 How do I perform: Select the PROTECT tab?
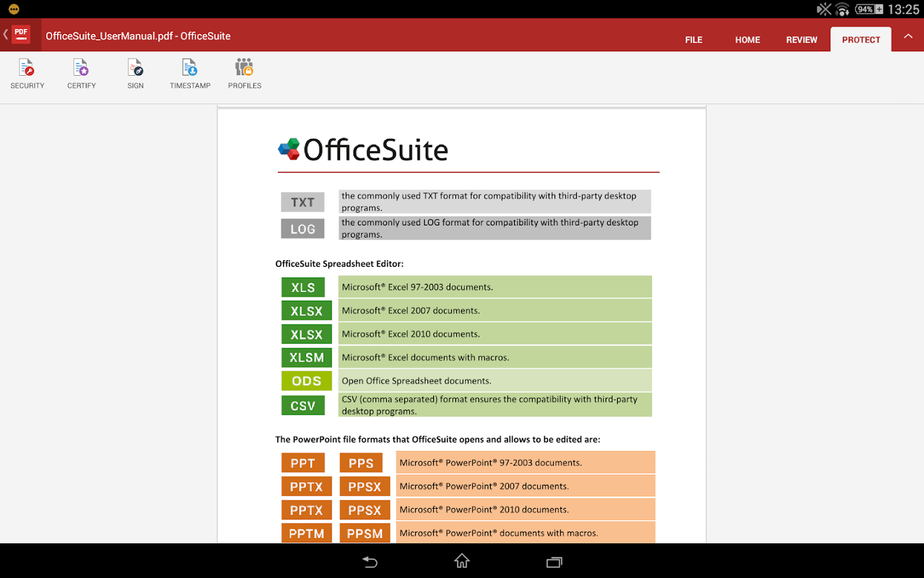pos(860,39)
